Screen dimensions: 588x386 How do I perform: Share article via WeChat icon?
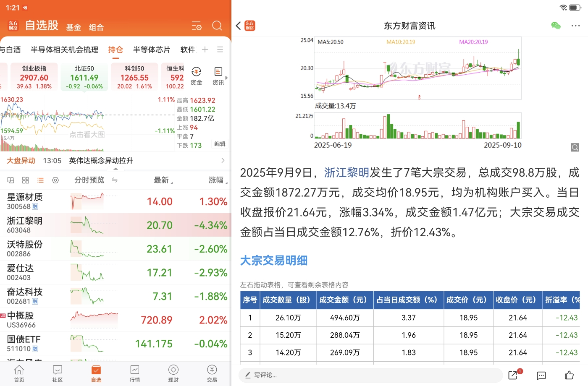point(556,26)
